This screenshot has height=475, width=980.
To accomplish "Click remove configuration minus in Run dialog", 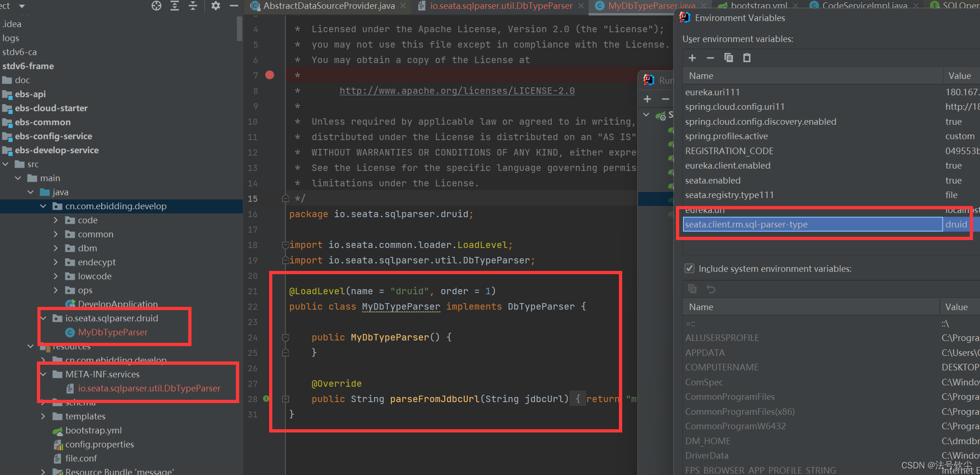I will [x=665, y=99].
